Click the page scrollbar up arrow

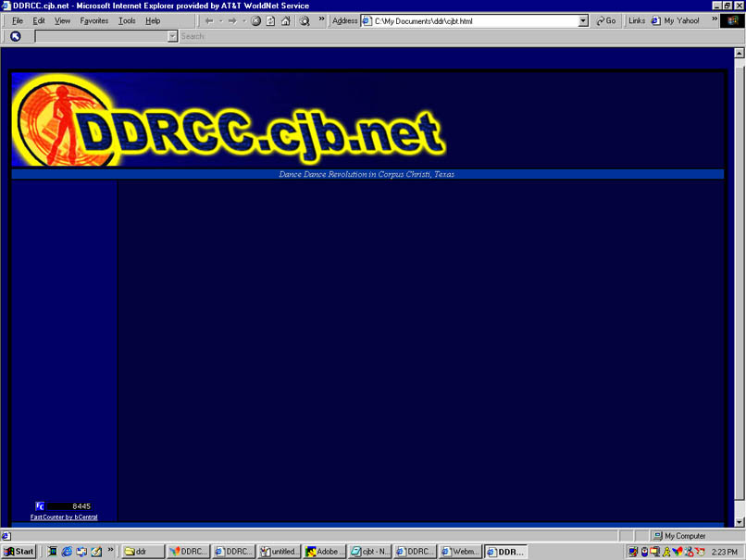click(x=739, y=54)
